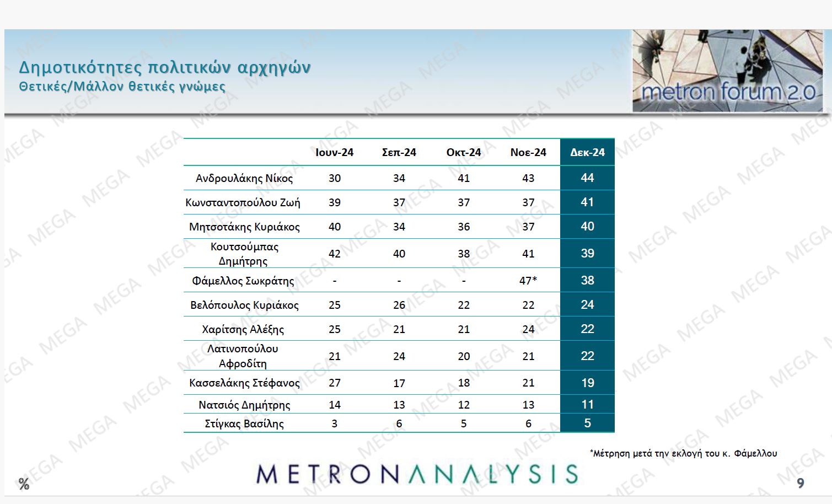Select the Νοε-24 column header
This screenshot has width=832, height=504.
pos(528,152)
